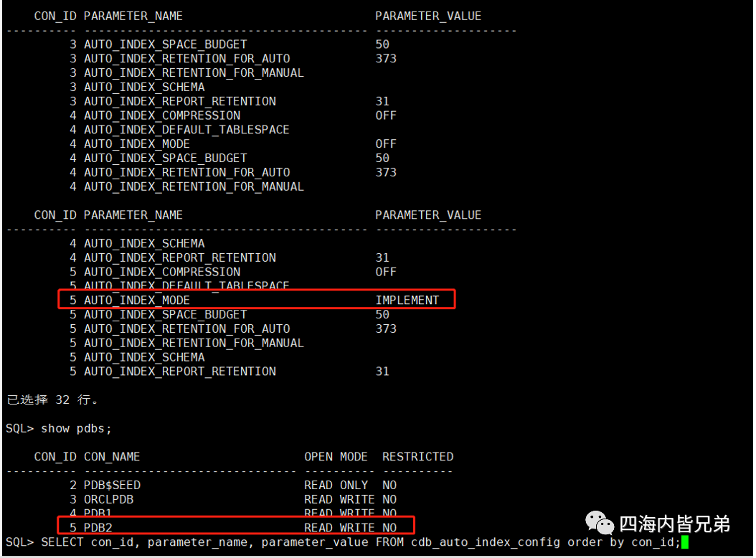Select AUTO_INDEX_REPORT_RETENTION name for con_id 5
Image resolution: width=756 pixels, height=558 pixels.
pos(180,372)
